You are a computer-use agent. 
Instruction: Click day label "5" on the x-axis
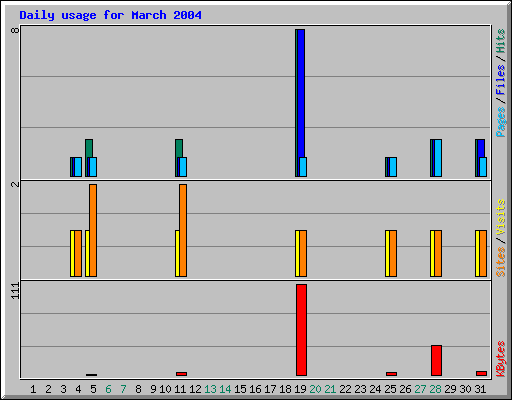(x=93, y=389)
